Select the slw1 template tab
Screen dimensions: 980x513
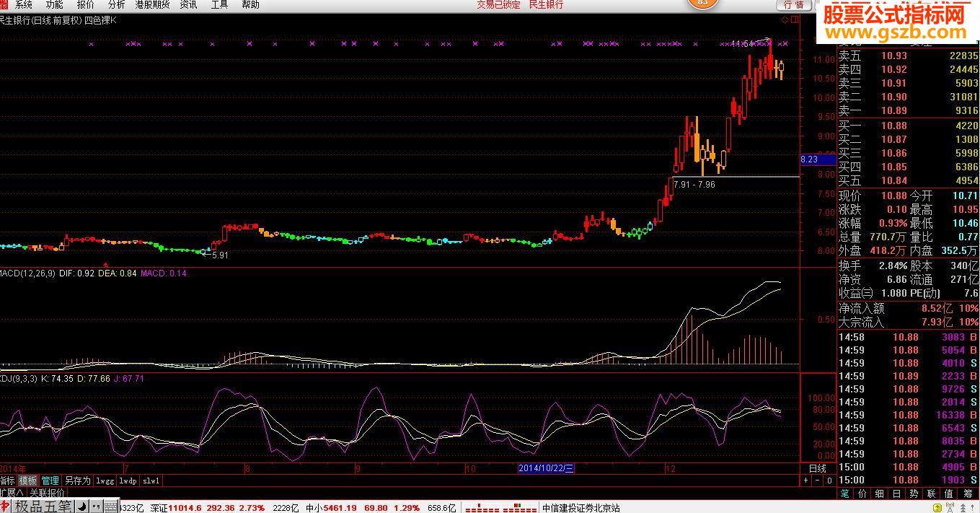[151, 480]
